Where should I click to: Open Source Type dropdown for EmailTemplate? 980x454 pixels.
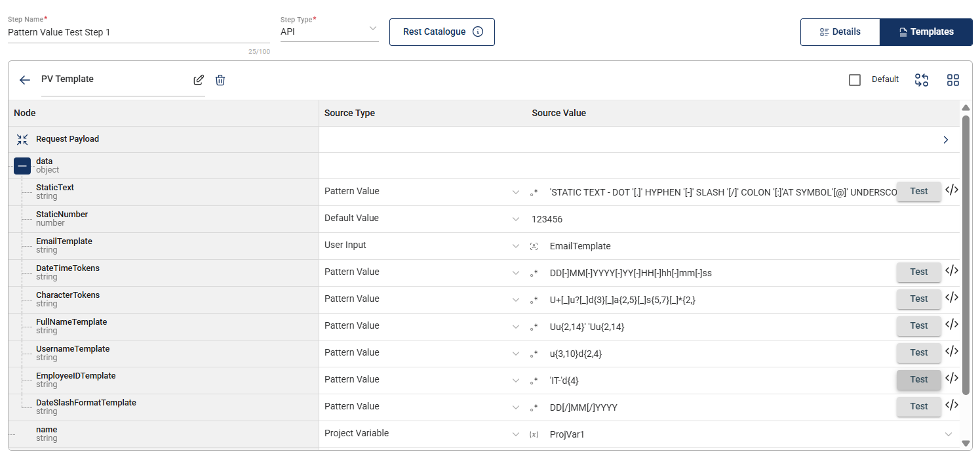click(x=515, y=246)
